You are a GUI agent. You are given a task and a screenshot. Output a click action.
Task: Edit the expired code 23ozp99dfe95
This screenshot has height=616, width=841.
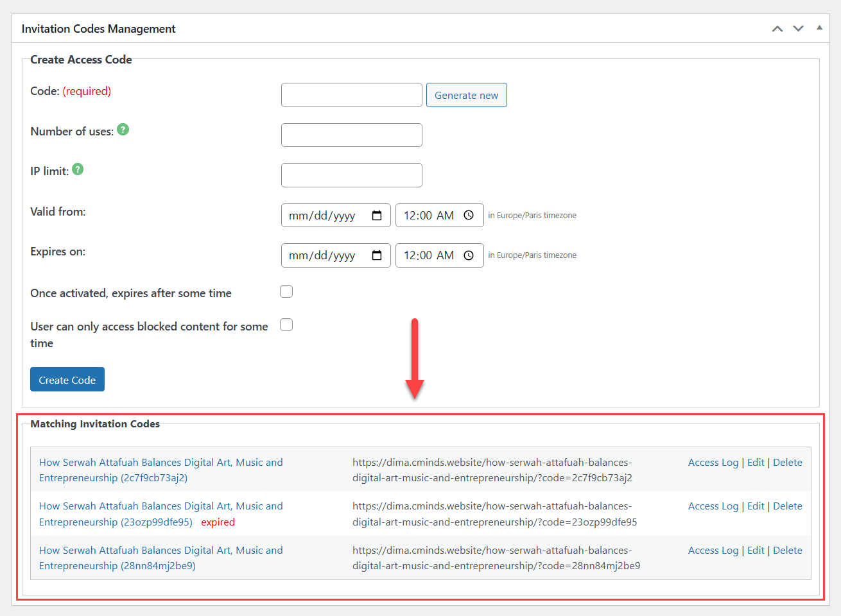click(x=756, y=506)
